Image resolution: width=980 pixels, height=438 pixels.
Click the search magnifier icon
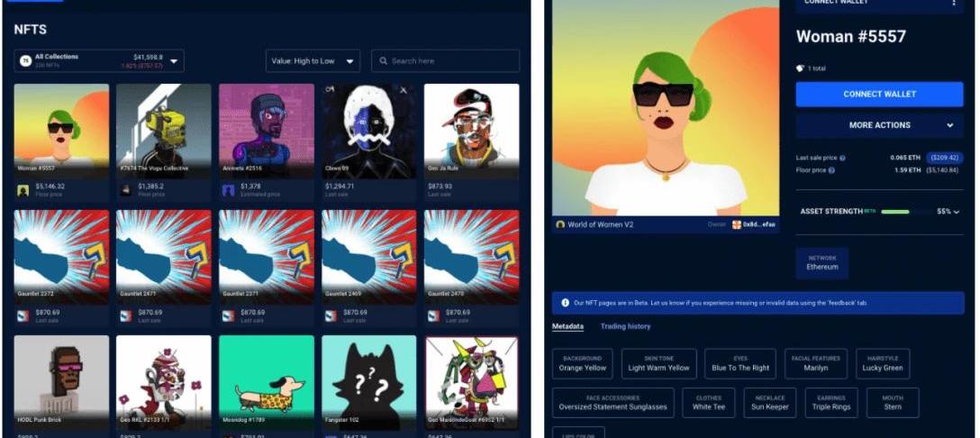[x=383, y=61]
